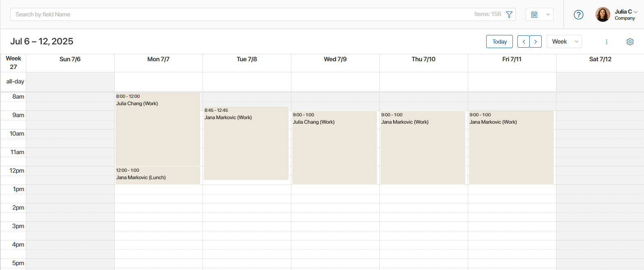Open the three-dot more options menu
Viewport: 644px width, 270px height.
pos(606,42)
